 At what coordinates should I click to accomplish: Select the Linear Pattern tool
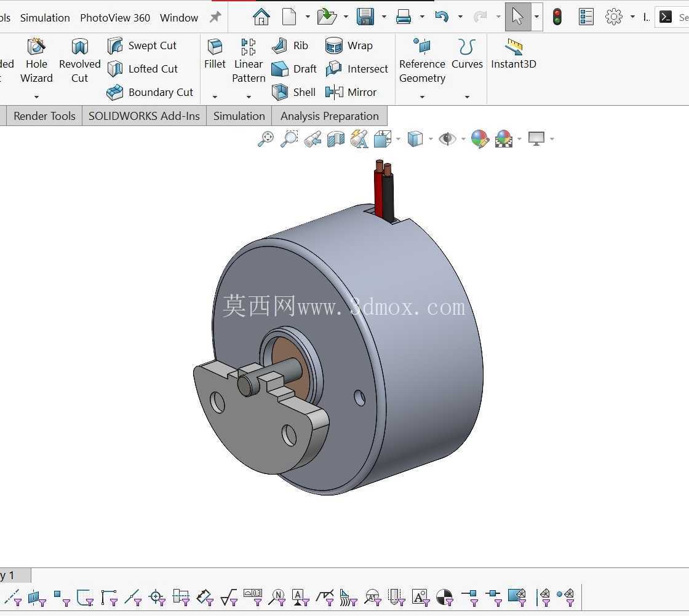pyautogui.click(x=249, y=61)
